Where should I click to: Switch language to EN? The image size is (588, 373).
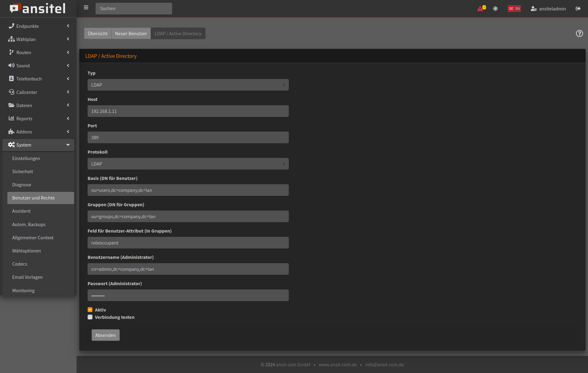click(x=518, y=9)
